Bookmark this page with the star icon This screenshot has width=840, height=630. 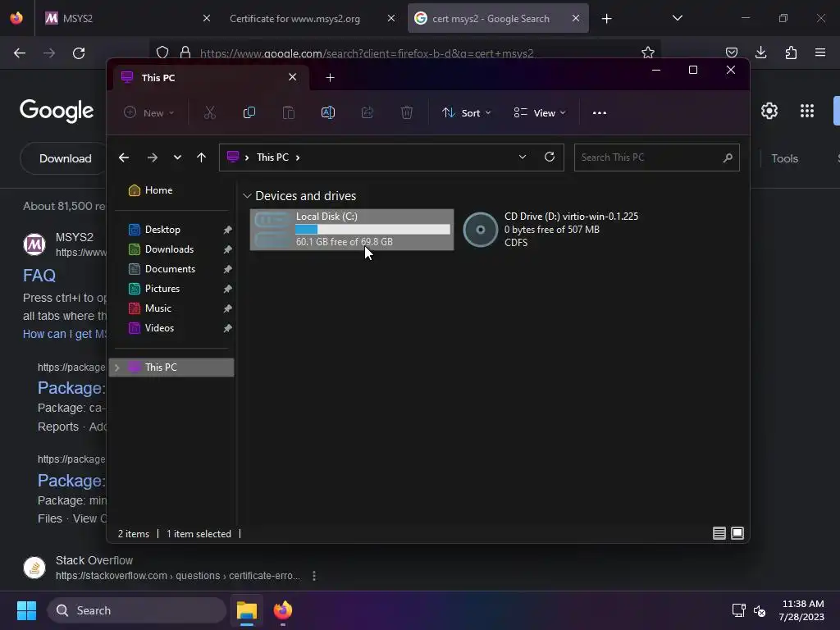coord(648,52)
